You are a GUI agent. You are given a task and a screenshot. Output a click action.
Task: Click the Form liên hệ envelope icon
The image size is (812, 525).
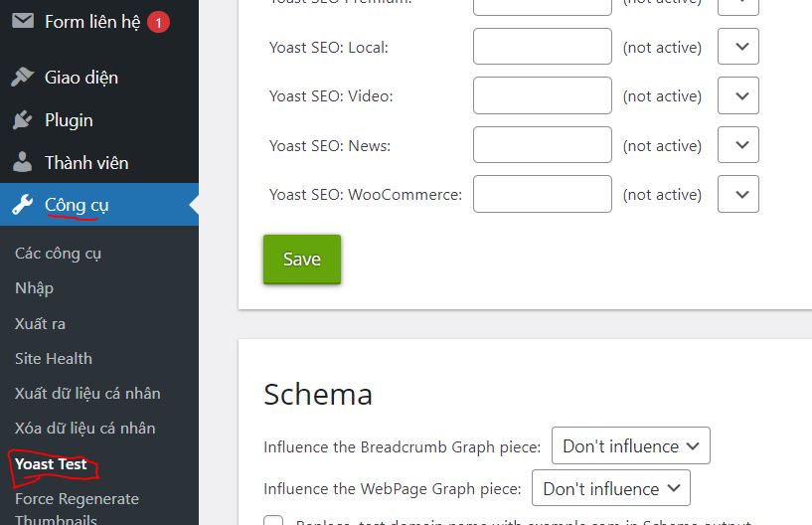pyautogui.click(x=23, y=21)
